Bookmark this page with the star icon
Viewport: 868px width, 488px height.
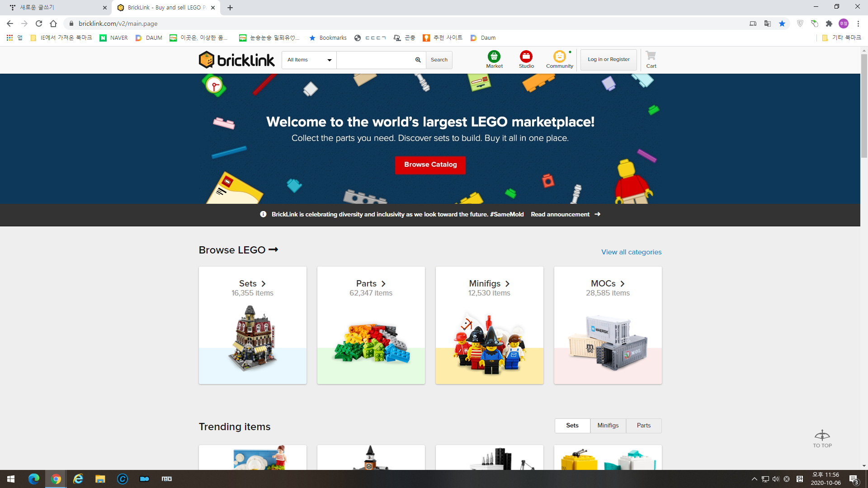point(782,23)
